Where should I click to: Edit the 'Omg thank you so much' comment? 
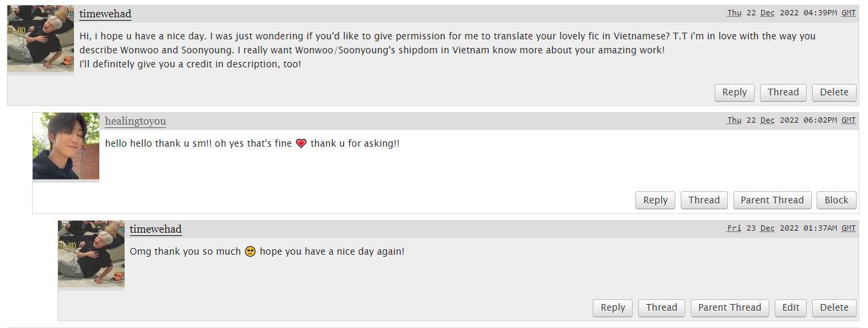(791, 307)
